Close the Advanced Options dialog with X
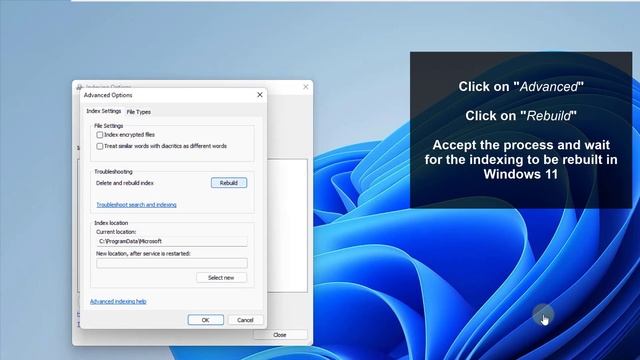 coord(260,95)
